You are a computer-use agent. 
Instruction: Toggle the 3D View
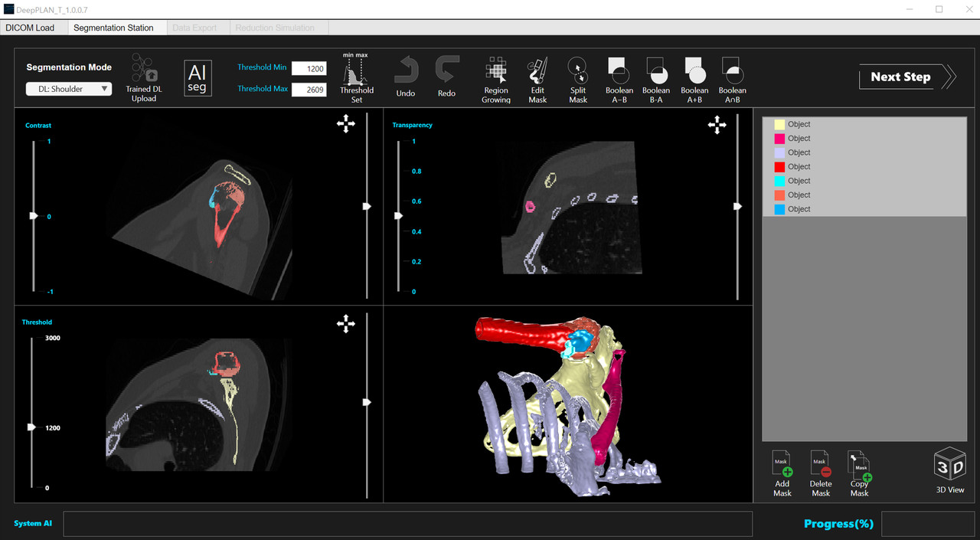pos(949,470)
